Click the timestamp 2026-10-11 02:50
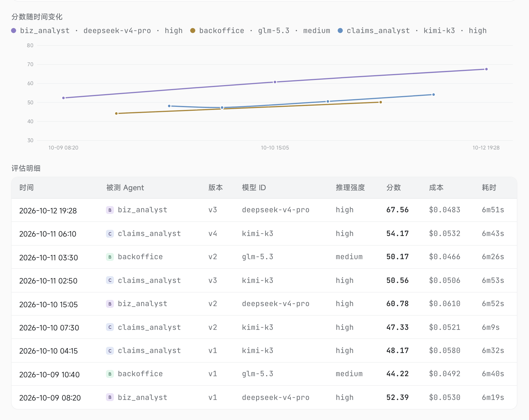The width and height of the screenshot is (529, 420). [x=48, y=281]
